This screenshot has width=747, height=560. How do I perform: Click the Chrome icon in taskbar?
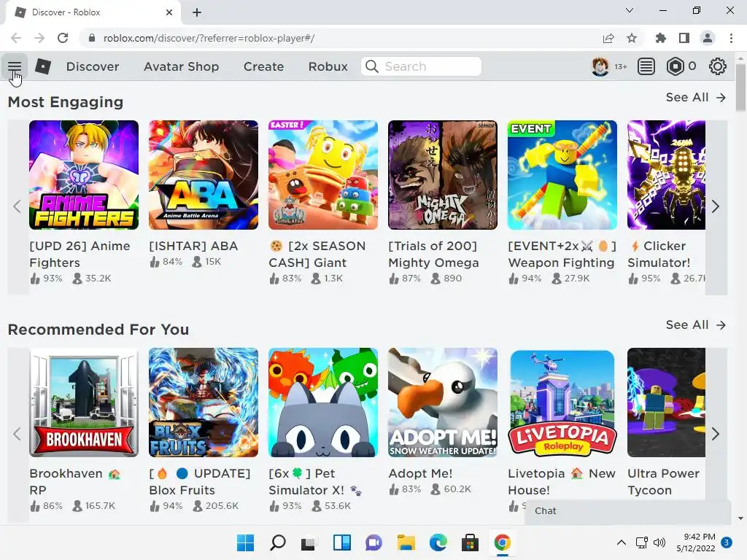[x=502, y=542]
